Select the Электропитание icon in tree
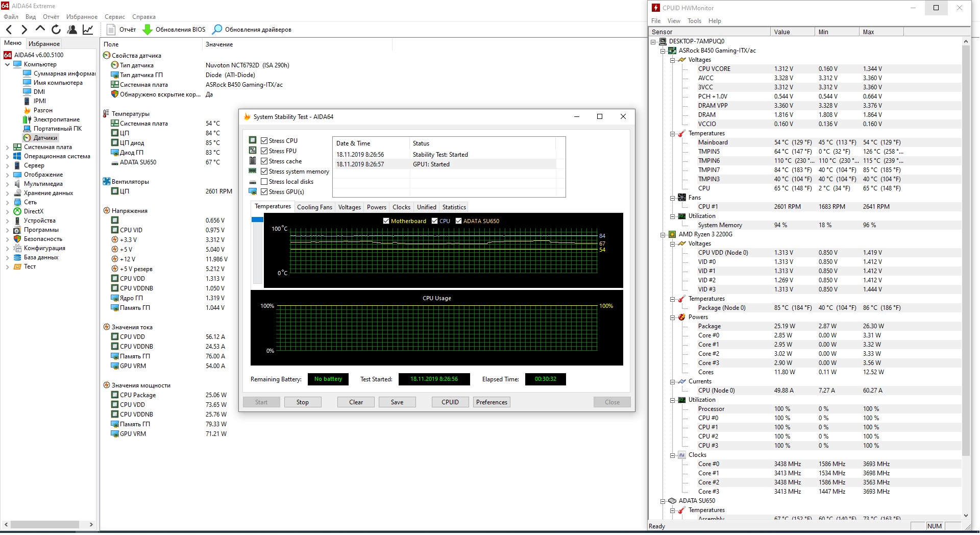Screen dimensions: 980x535 pos(27,119)
